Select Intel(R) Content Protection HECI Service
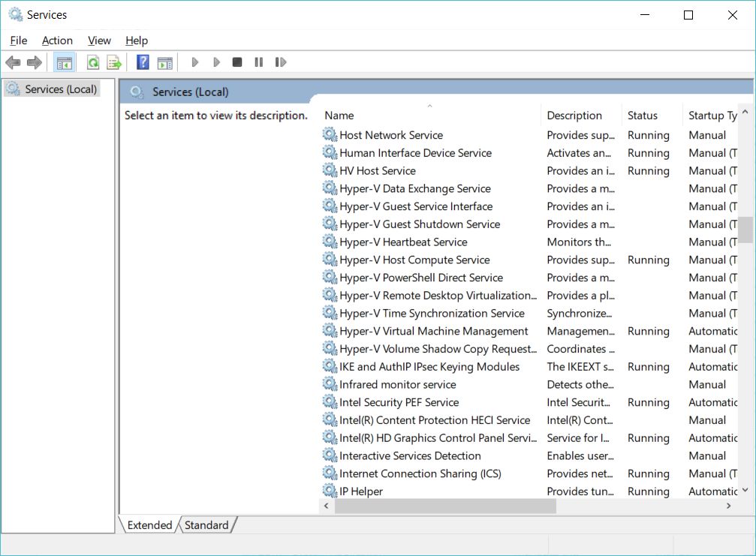756x556 pixels. (529, 420)
